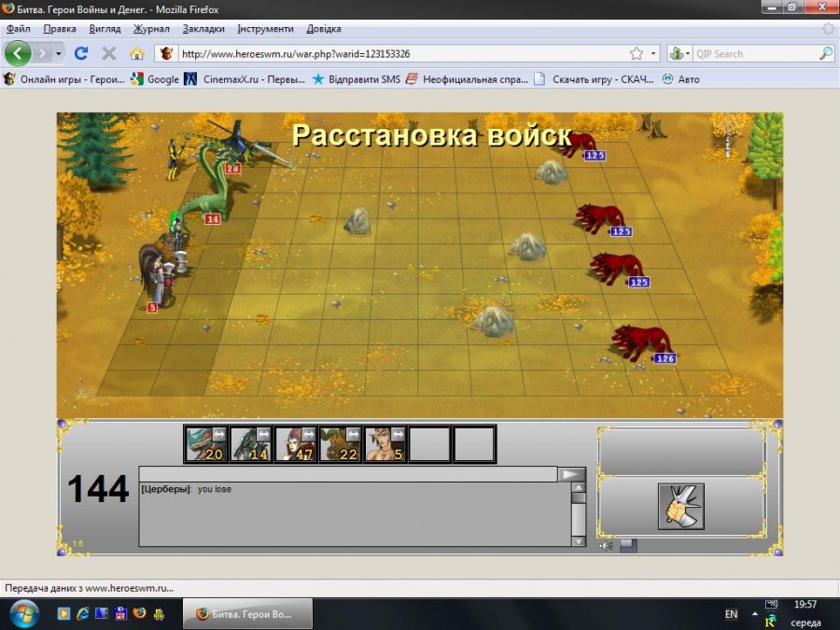The height and width of the screenshot is (630, 840).
Task: Click swap arrow on the 5-unit portrait
Action: pyautogui.click(x=399, y=434)
